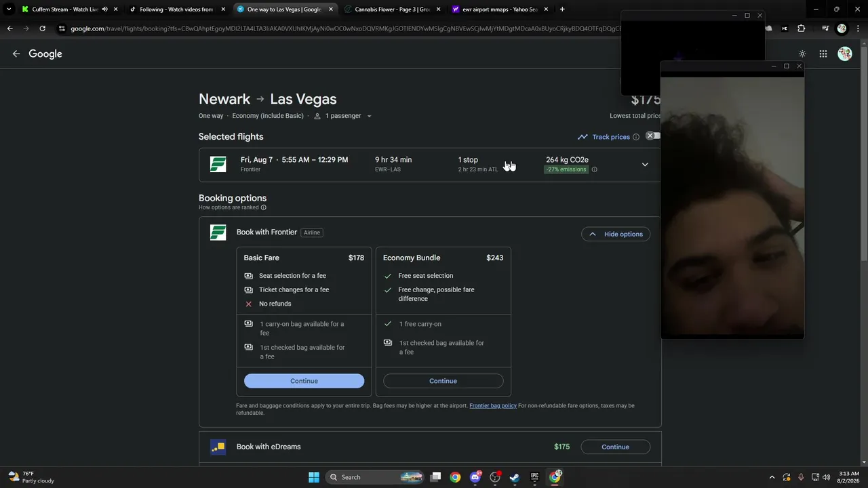Switch to the ewr airport mmaps Yahoo tab
The height and width of the screenshot is (488, 868).
click(500, 9)
